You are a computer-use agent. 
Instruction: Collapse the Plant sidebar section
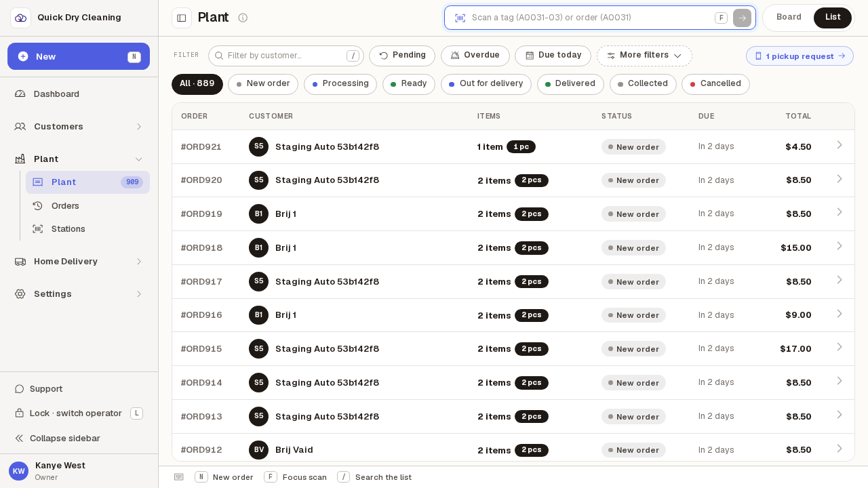79,159
